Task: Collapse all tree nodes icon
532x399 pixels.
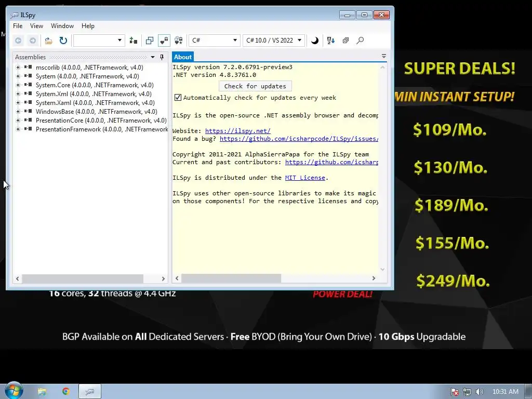Action: tap(345, 41)
